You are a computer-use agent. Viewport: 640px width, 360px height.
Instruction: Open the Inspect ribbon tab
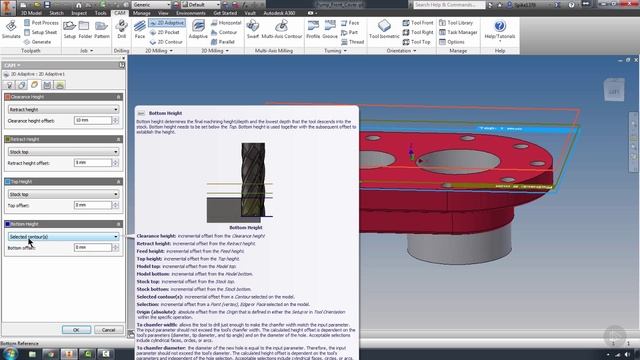pos(79,13)
